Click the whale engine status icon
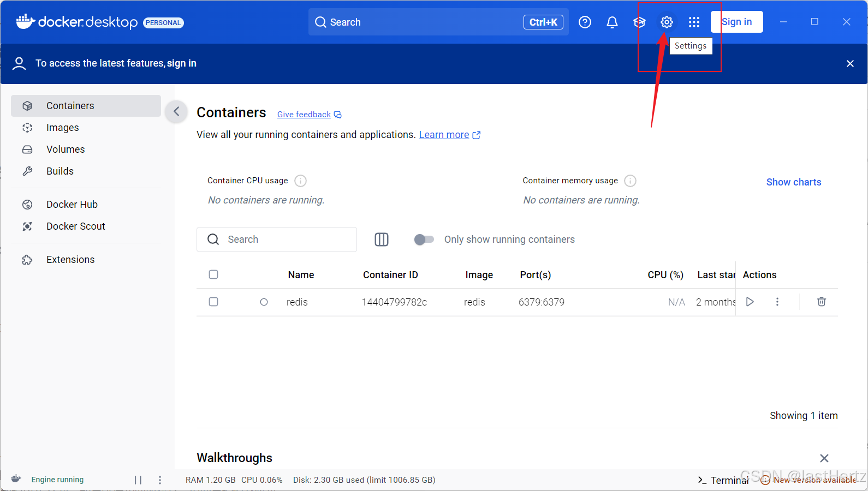The width and height of the screenshot is (868, 491). coord(16,479)
